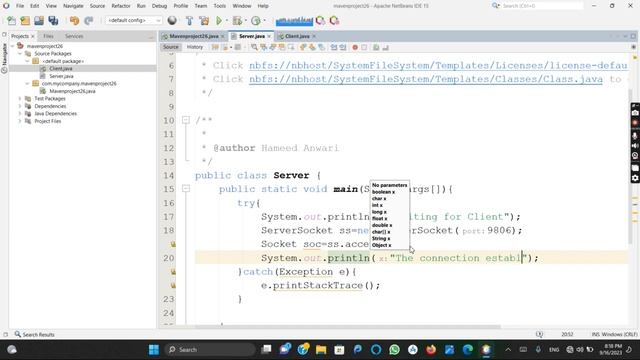Open the File menu
The width and height of the screenshot is (640, 360).
(x=20, y=6)
